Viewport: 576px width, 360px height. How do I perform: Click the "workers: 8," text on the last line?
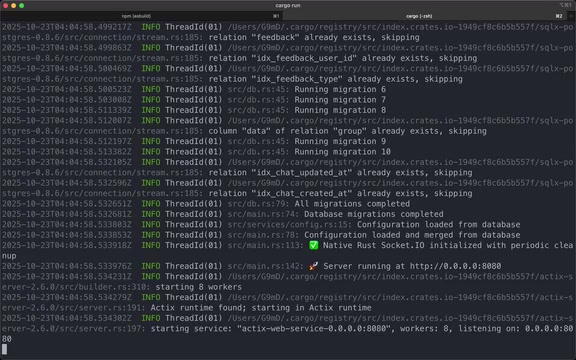426,328
